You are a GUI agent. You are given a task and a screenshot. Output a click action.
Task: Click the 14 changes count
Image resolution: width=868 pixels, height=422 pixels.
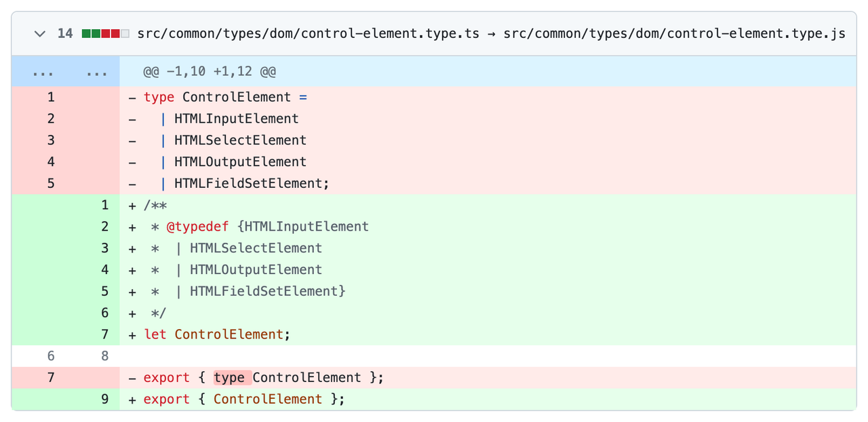(x=65, y=33)
